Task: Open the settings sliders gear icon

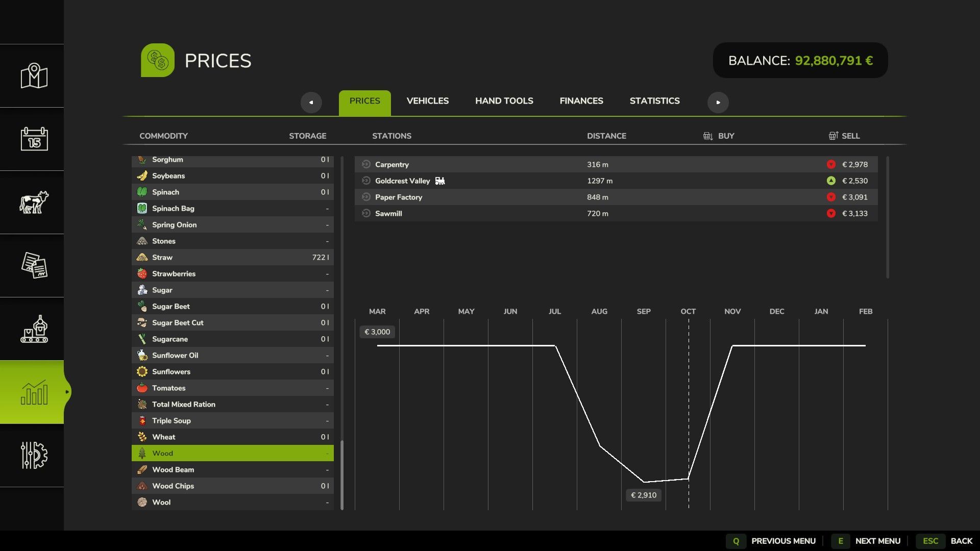Action: (34, 455)
